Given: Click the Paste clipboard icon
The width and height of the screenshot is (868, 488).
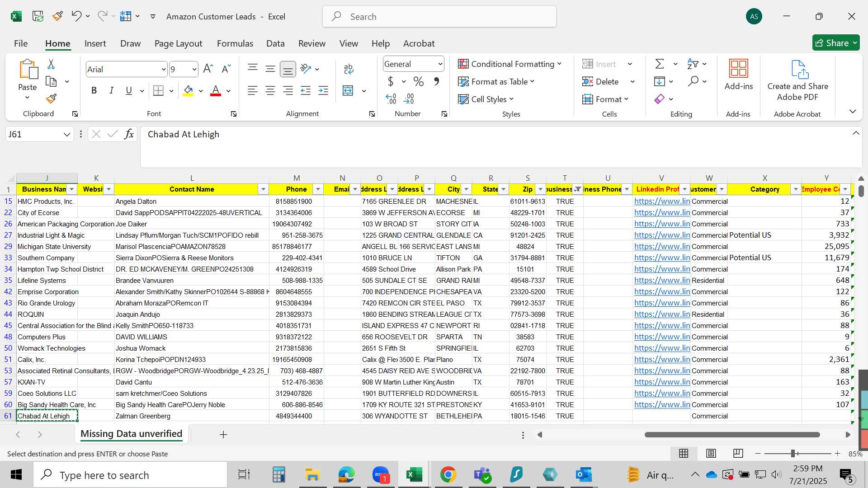Looking at the screenshot, I should (x=28, y=70).
